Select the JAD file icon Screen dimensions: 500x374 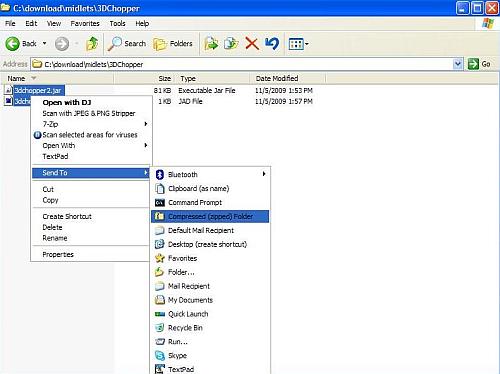pos(8,101)
